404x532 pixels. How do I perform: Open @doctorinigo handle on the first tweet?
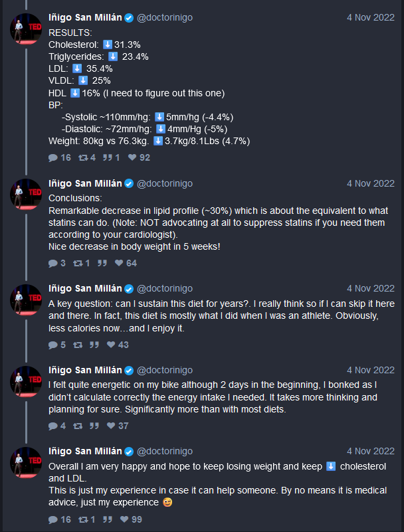[x=165, y=18]
